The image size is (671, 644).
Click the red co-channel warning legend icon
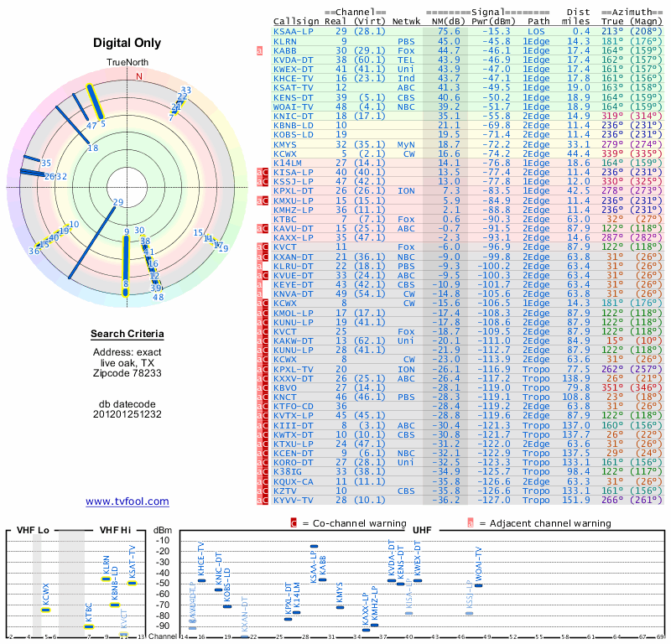coord(294,523)
